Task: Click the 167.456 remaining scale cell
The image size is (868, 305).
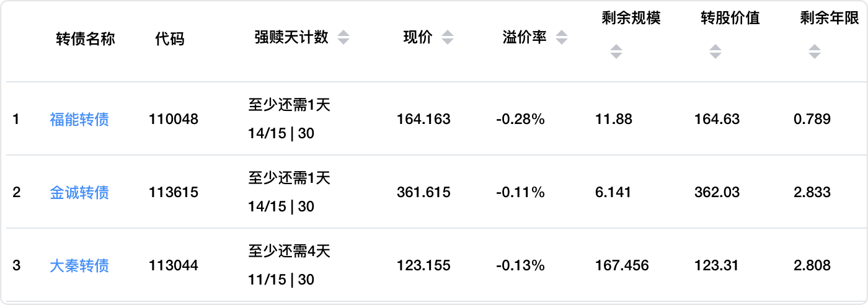Action: point(622,266)
